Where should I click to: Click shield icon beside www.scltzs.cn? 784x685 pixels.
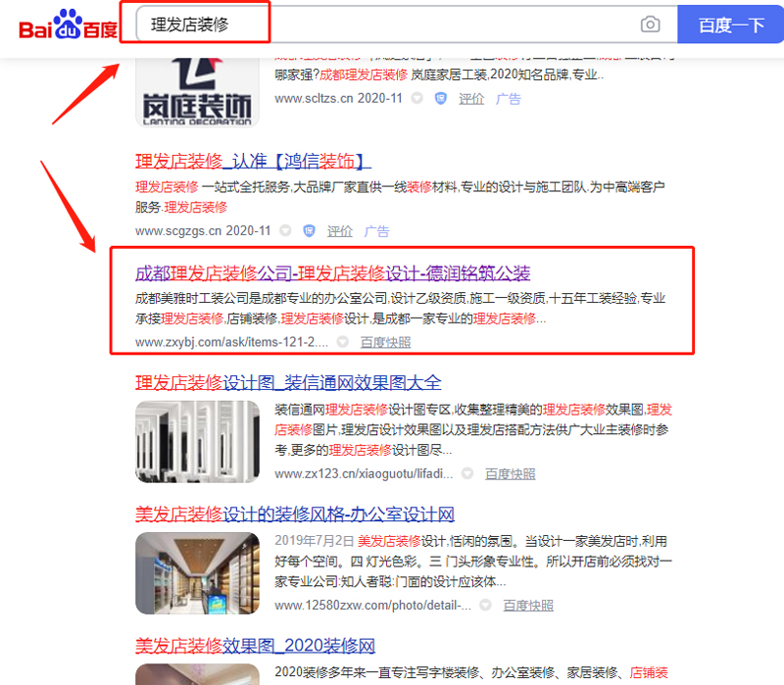440,99
